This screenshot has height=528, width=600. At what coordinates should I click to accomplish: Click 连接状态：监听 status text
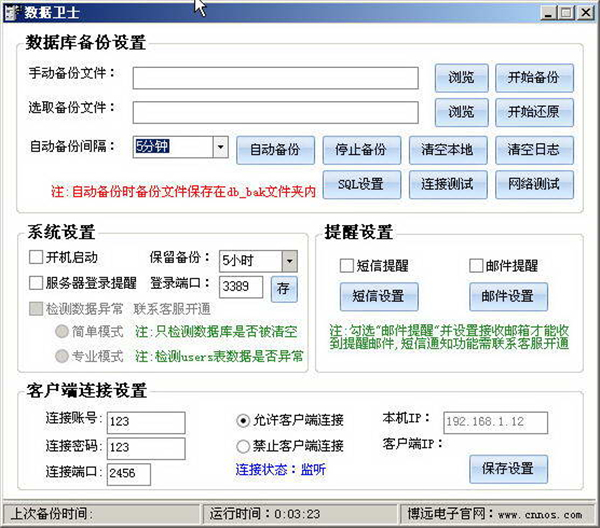[x=281, y=470]
